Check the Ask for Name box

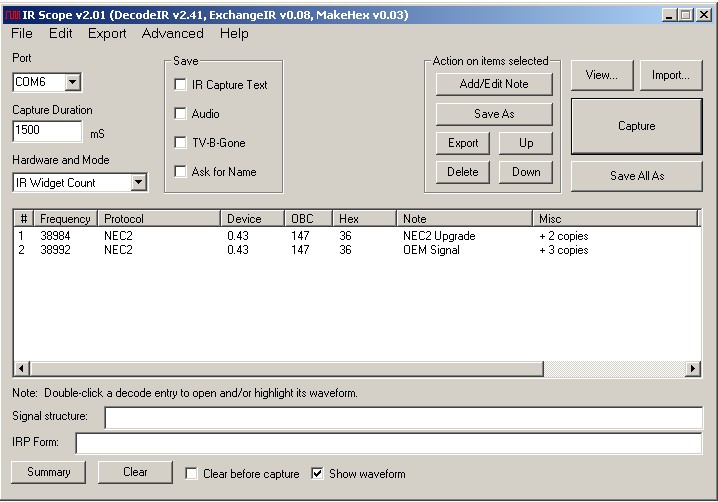tap(181, 172)
